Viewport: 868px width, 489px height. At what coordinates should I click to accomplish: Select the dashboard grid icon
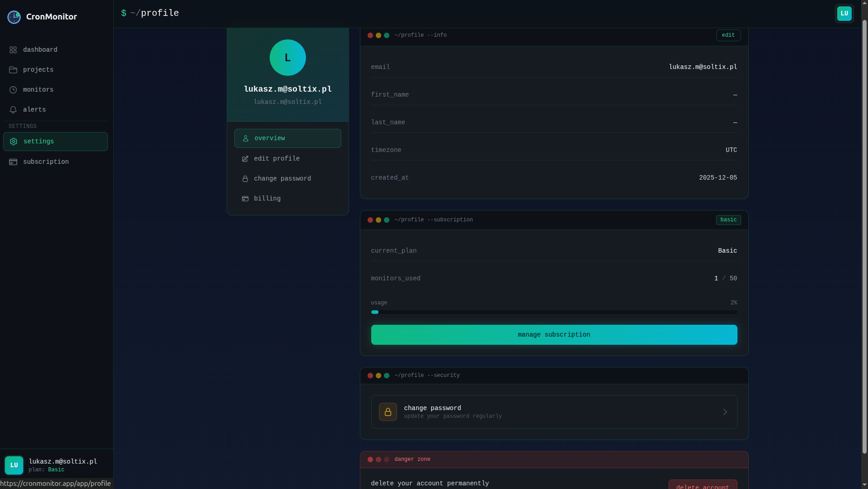[13, 50]
